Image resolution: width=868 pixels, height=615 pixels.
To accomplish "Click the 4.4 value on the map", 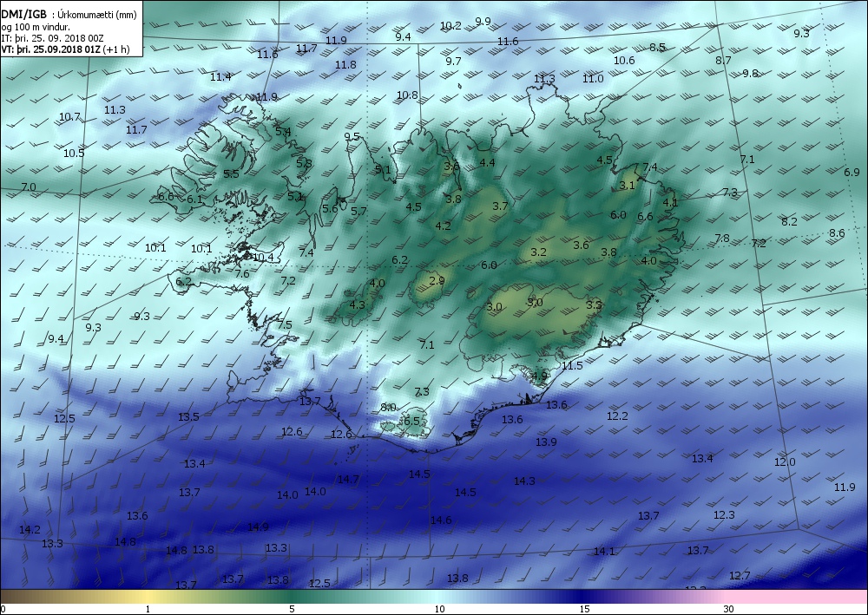I will (x=487, y=162).
